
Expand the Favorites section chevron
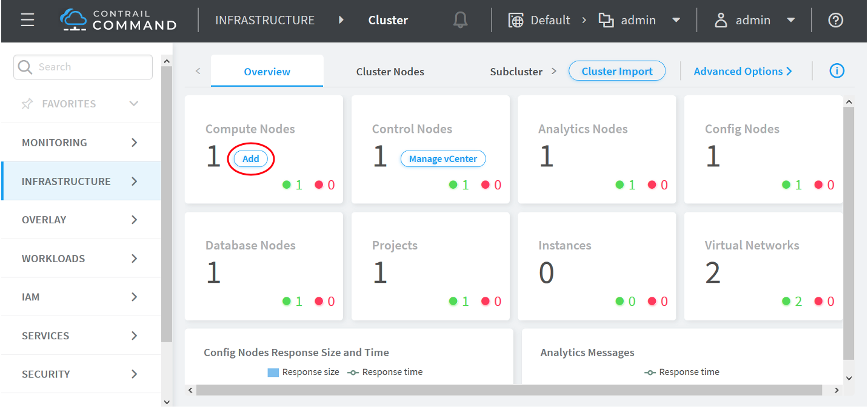(134, 104)
